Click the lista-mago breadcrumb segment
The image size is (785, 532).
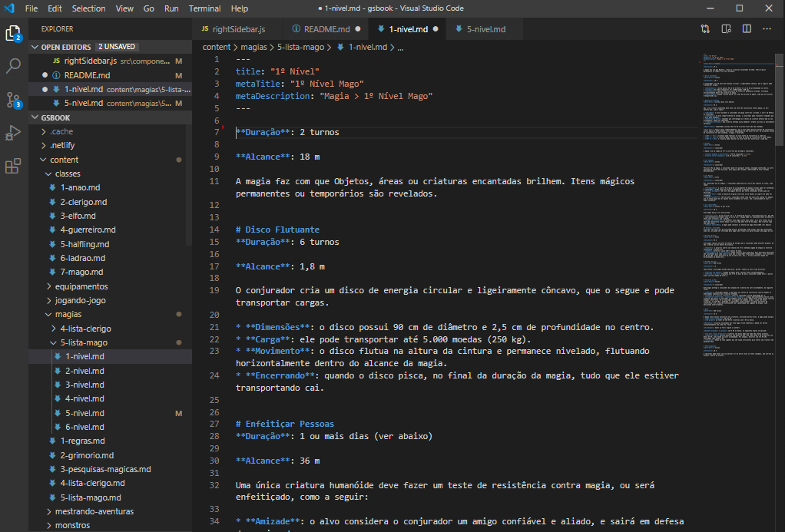coord(300,47)
